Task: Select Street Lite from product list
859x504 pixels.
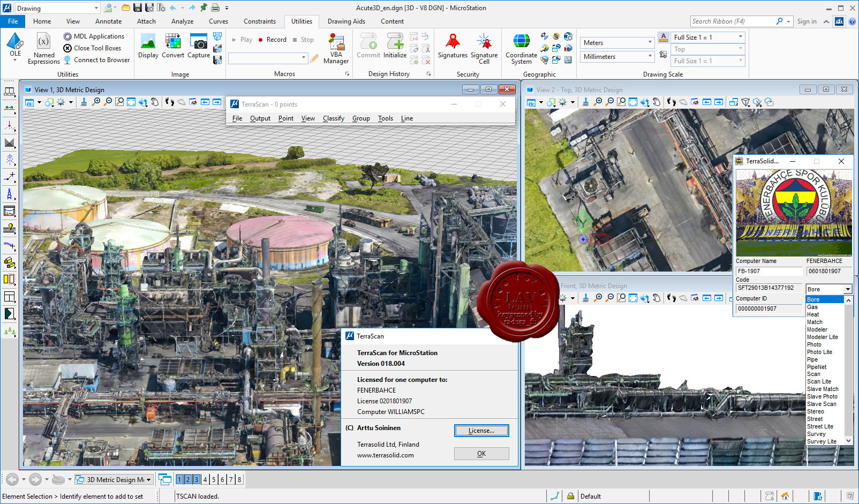Action: [820, 426]
